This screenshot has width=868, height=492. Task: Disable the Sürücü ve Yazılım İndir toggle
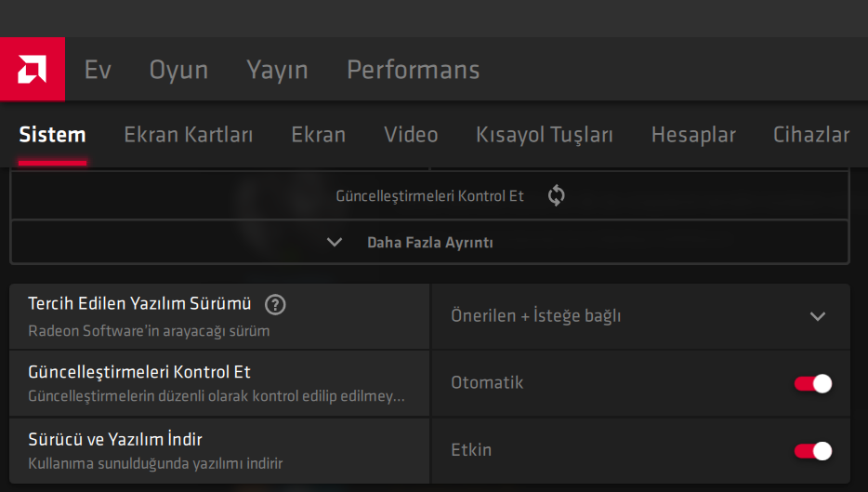pyautogui.click(x=812, y=451)
